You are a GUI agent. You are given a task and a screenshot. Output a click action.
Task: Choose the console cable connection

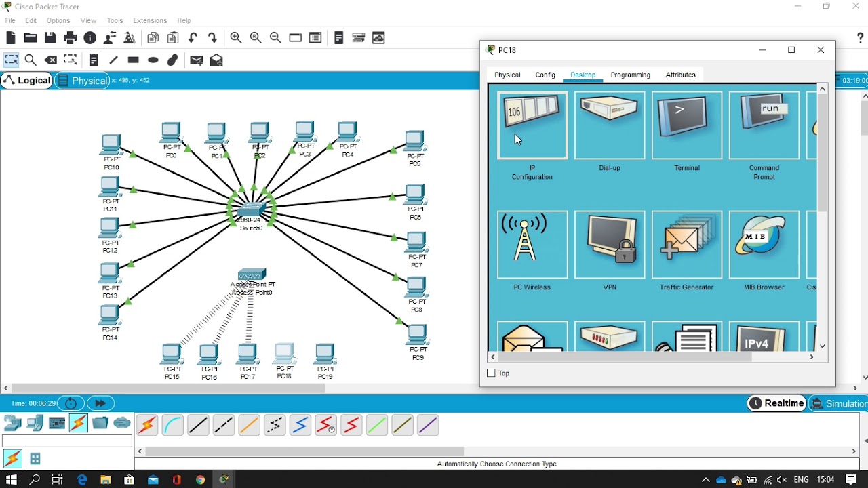(173, 426)
